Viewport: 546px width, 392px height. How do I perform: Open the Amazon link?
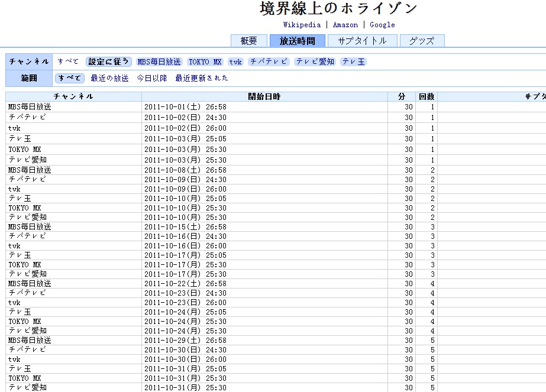click(345, 25)
